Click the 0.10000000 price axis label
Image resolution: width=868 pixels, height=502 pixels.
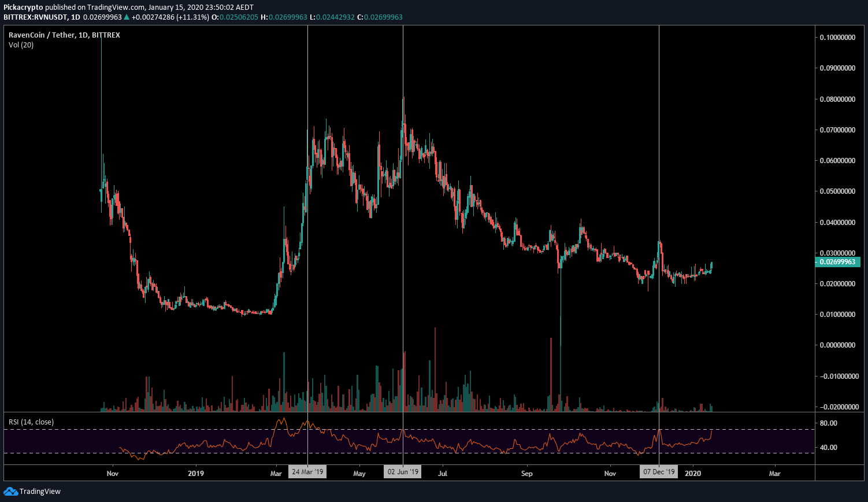click(837, 38)
